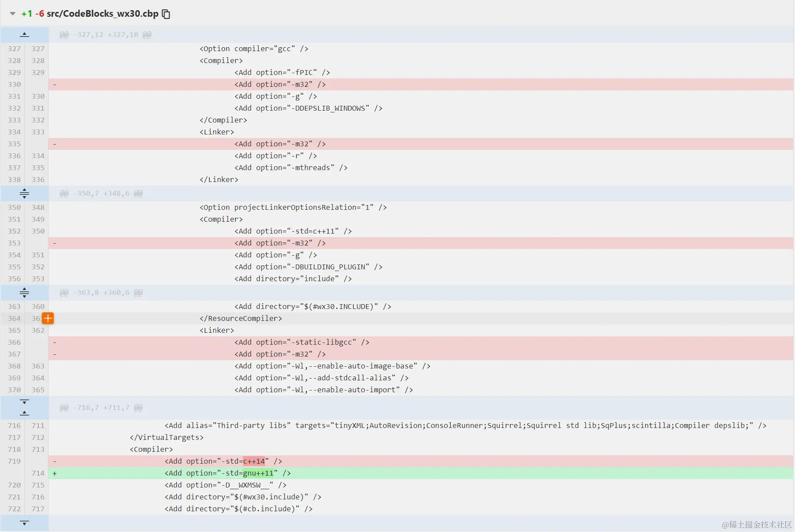The width and height of the screenshot is (795, 532).
Task: Click old line number 330
Action: (x=14, y=84)
